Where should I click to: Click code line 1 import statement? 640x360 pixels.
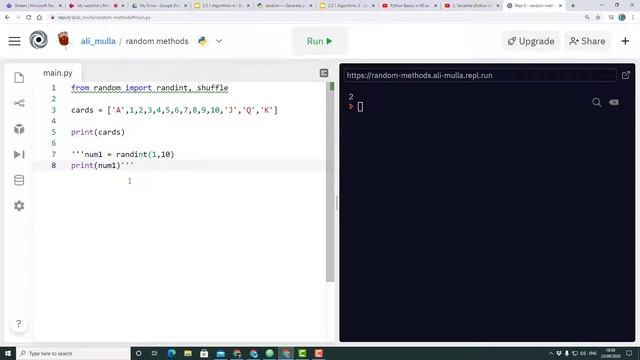tap(149, 88)
